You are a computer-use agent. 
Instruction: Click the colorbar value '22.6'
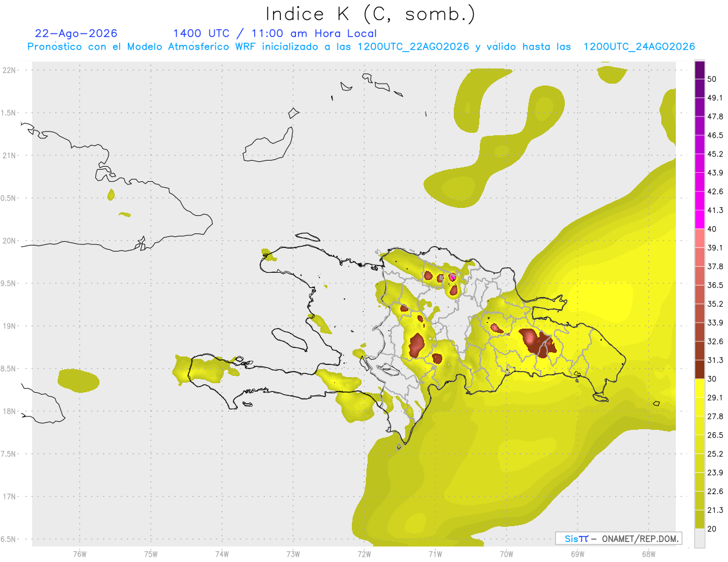coord(715,492)
